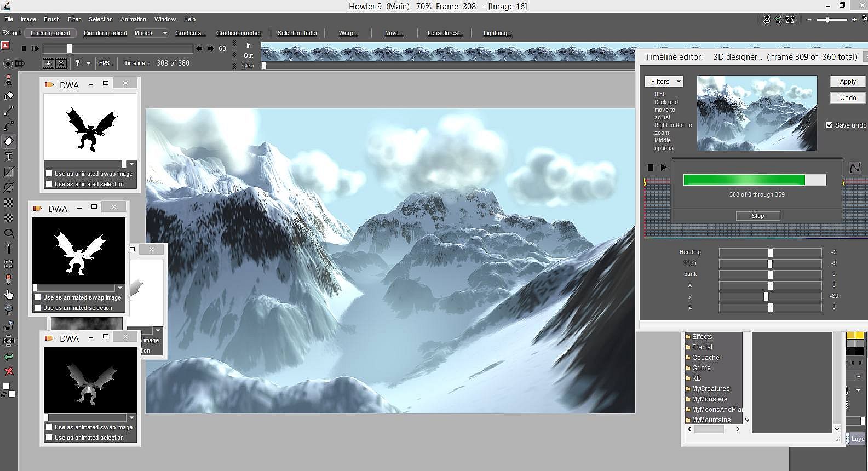
Task: Select the magnifier zoom tool
Action: (9, 233)
